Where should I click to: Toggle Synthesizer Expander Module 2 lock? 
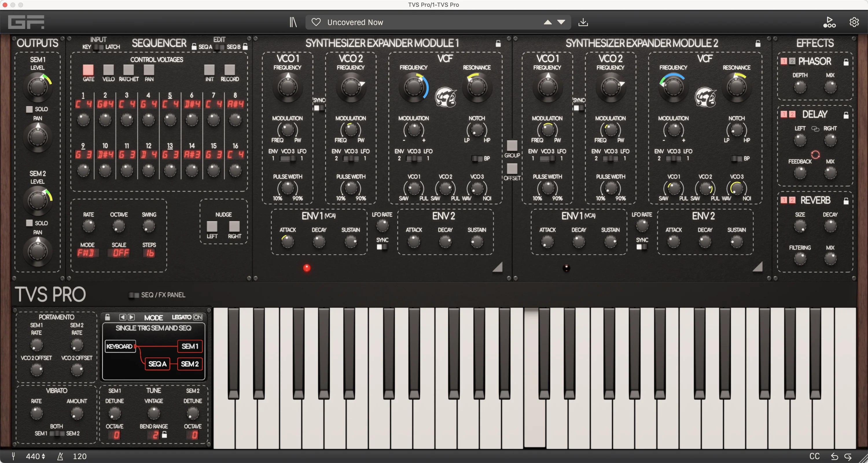[x=758, y=43]
